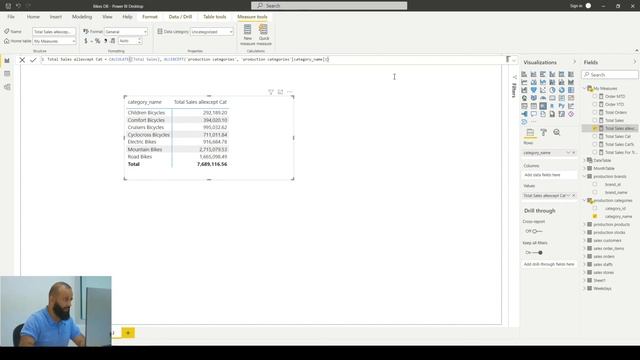The width and height of the screenshot is (640, 360).
Task: Expand the DateTable fields
Action: click(585, 160)
